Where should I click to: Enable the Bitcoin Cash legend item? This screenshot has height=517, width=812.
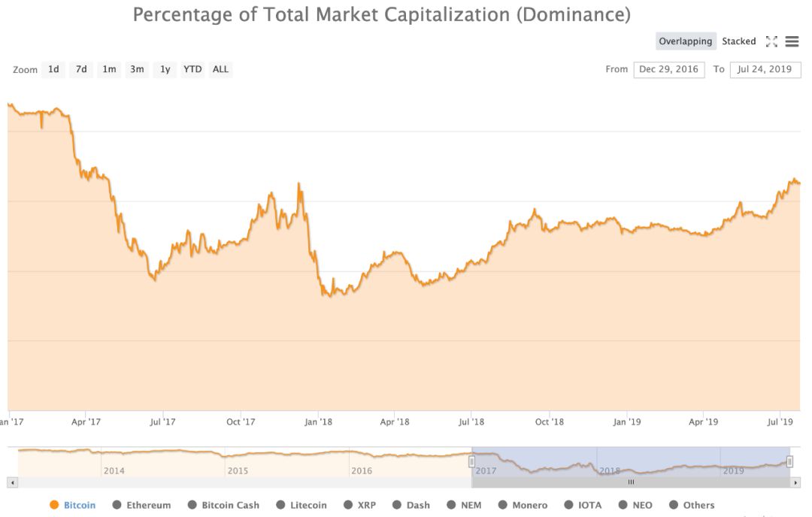point(223,505)
